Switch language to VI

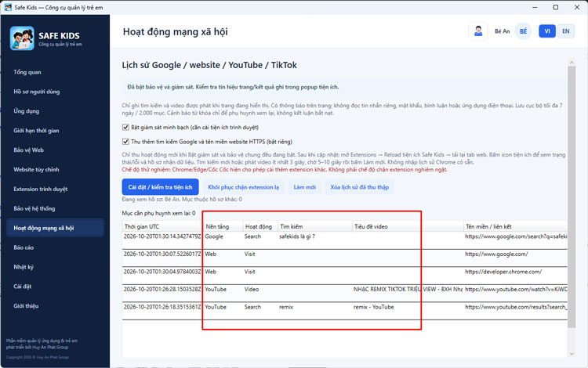click(547, 31)
